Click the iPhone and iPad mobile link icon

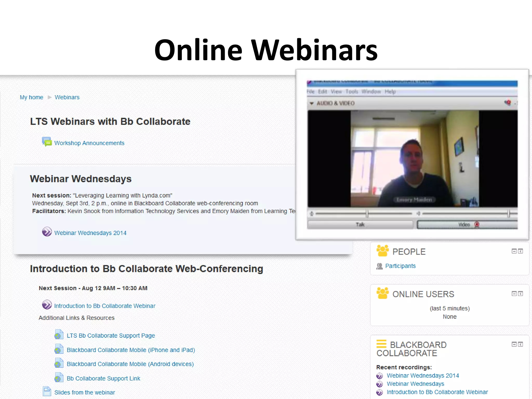point(59,349)
